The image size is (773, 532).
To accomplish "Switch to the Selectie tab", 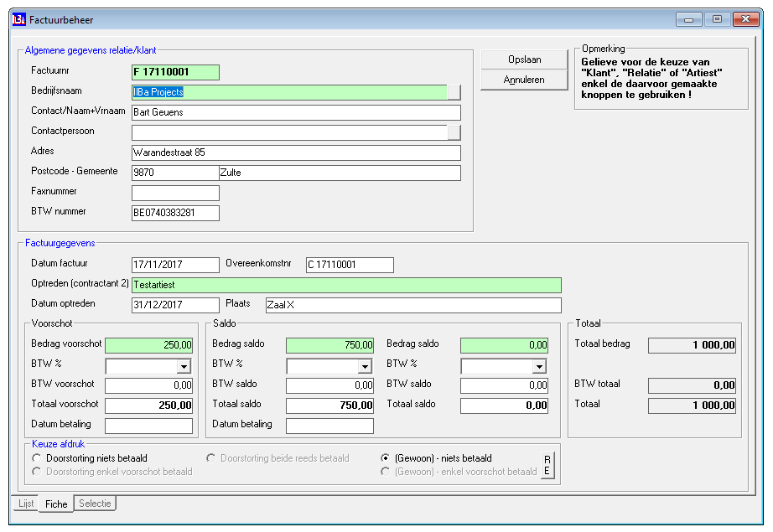I will click(x=95, y=504).
